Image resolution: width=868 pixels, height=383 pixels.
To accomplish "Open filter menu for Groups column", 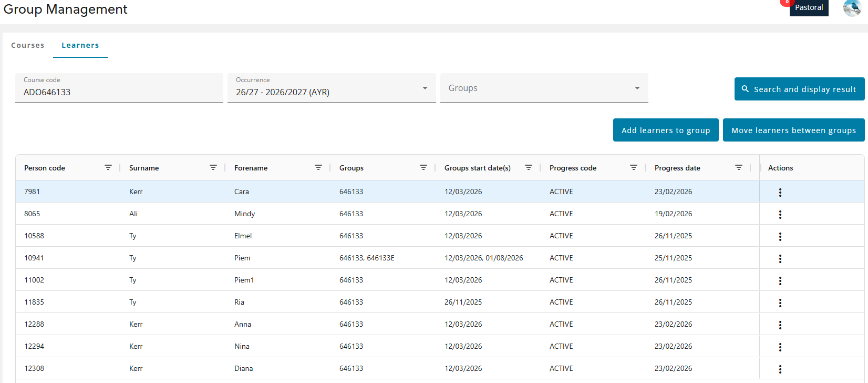I will [423, 168].
